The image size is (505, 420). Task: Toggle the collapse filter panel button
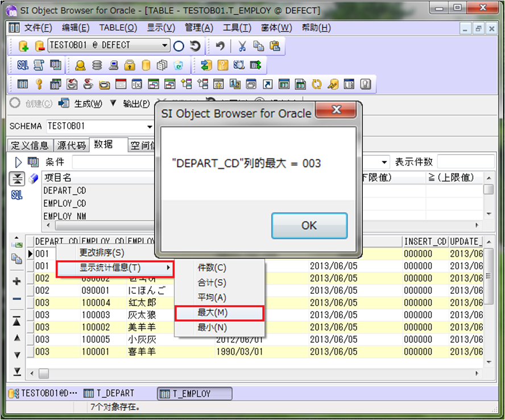point(17,178)
